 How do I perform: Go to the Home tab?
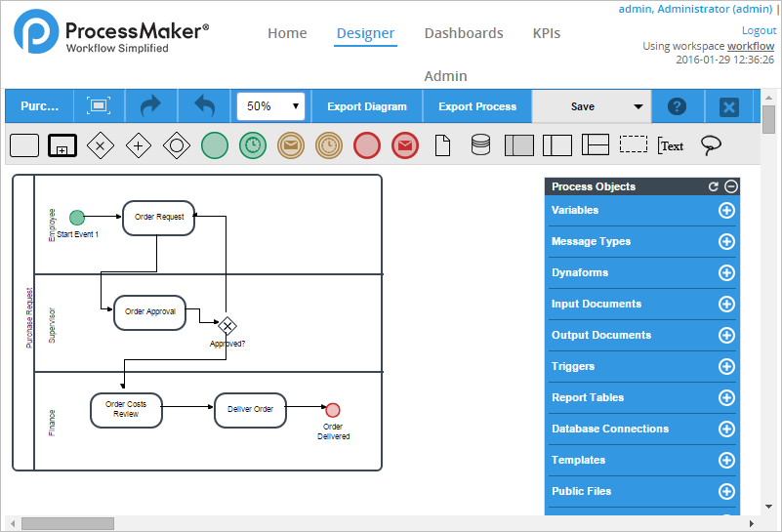click(x=287, y=33)
